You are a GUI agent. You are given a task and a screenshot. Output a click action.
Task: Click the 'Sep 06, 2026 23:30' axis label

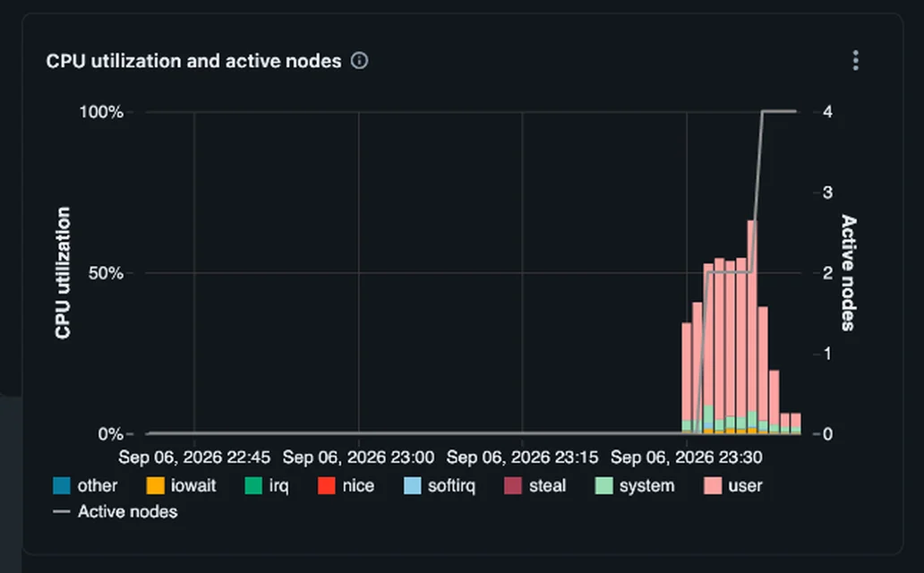[686, 458]
